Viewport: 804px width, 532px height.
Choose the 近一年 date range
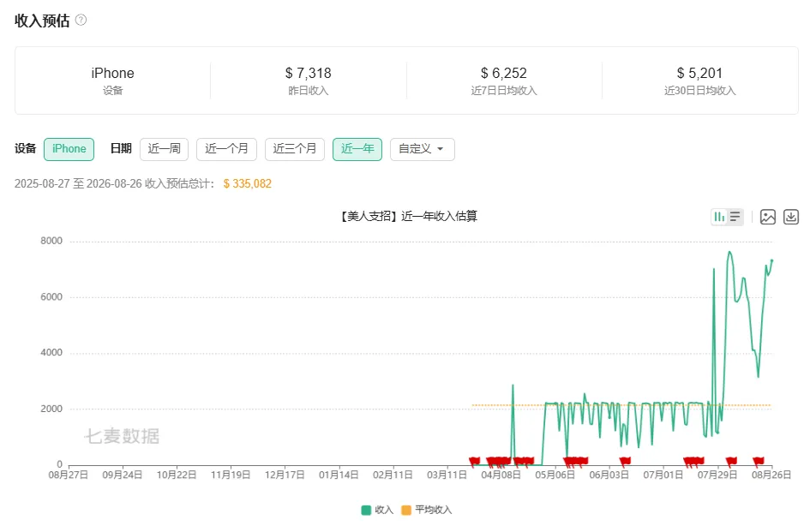357,149
